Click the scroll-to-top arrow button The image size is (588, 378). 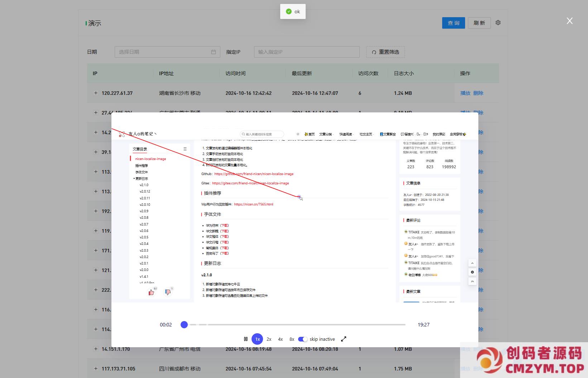[472, 263]
